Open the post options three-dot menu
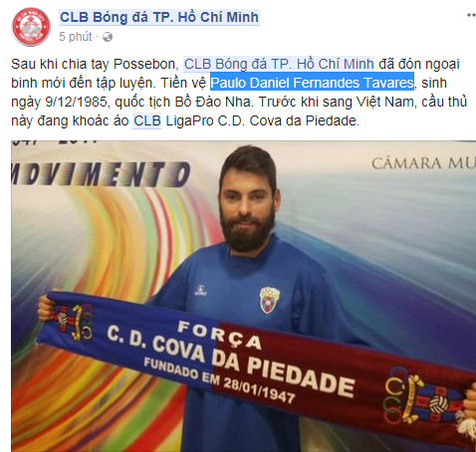The image size is (476, 452). coord(471,15)
